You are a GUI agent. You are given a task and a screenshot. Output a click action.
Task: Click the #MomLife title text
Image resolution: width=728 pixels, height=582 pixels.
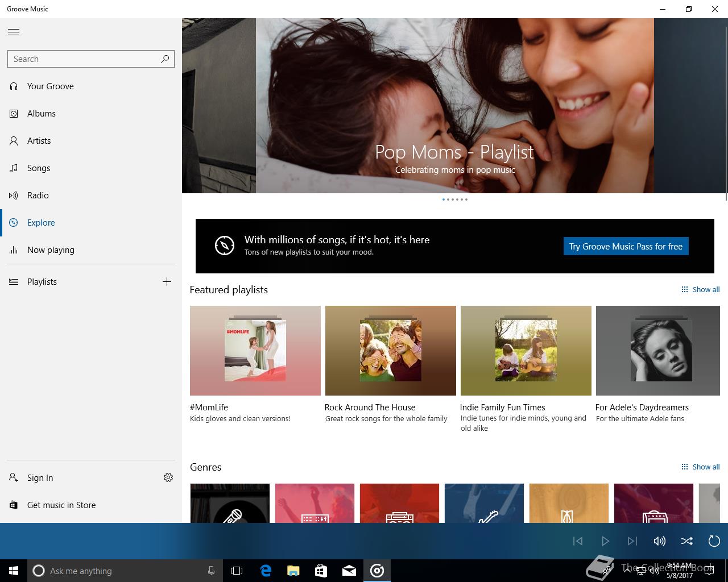pos(209,408)
